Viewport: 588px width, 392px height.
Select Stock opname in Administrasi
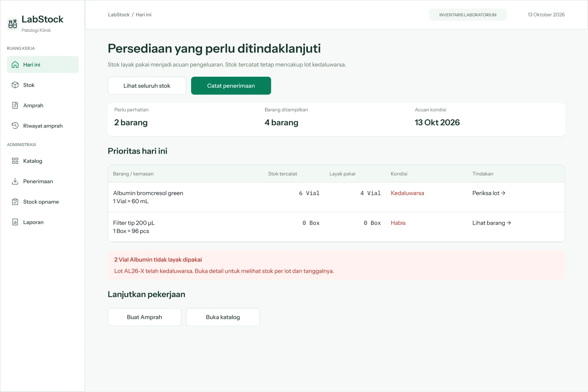43,202
